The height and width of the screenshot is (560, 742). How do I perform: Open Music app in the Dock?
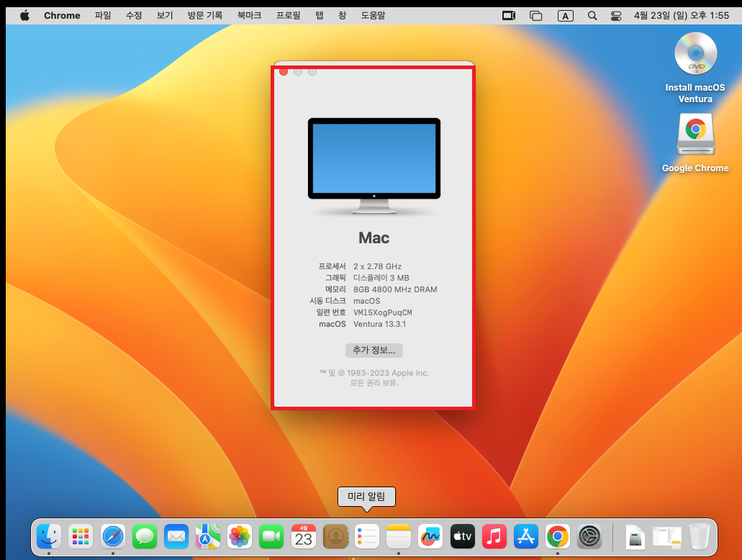click(494, 537)
